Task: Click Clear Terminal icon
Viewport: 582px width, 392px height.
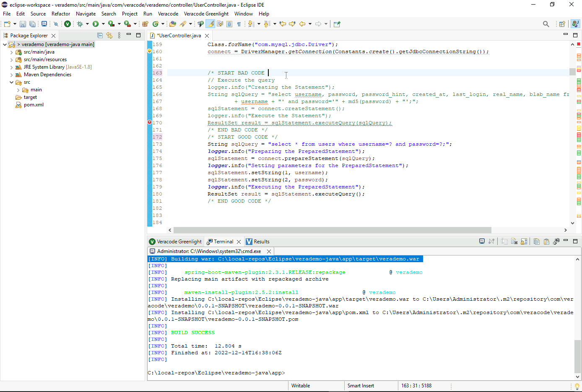Action: (514, 241)
